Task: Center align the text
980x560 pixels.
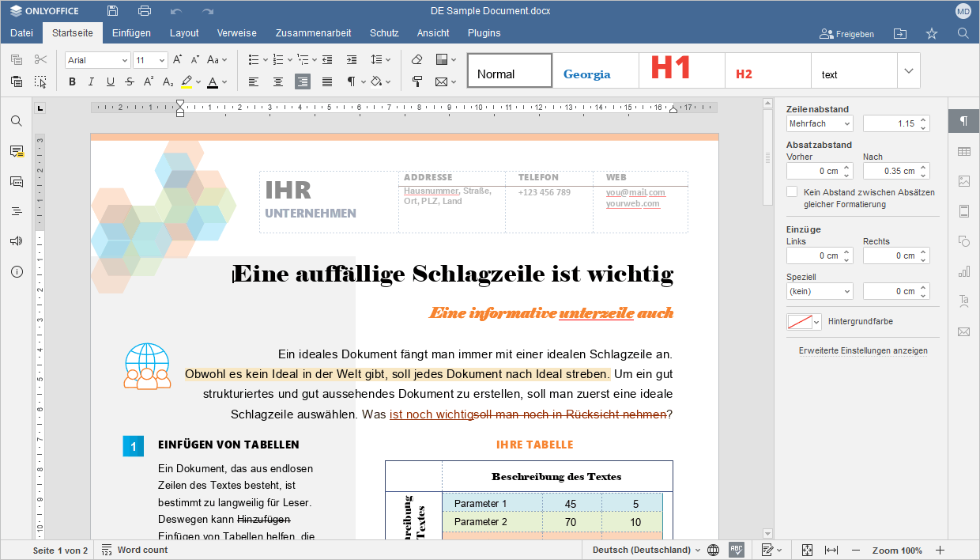Action: 278,81
